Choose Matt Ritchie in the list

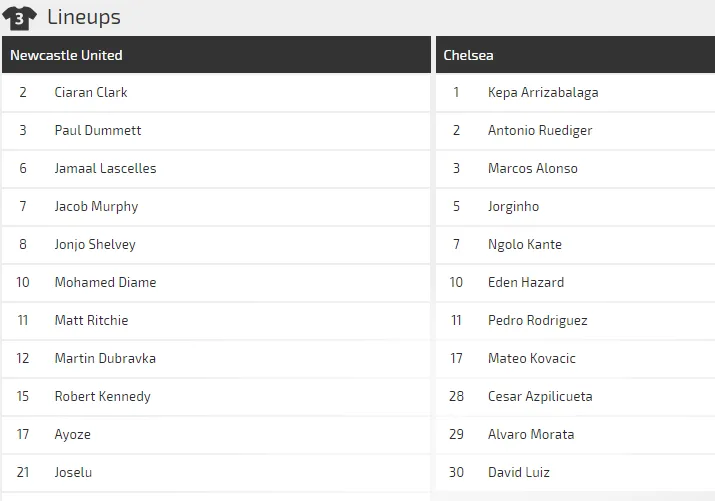point(91,321)
